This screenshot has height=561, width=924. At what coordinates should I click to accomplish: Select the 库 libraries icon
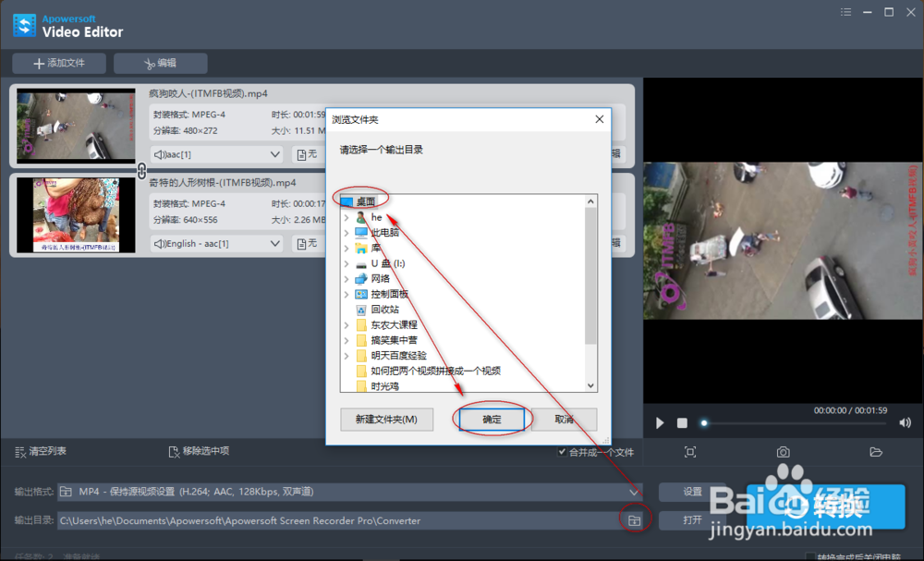[361, 248]
